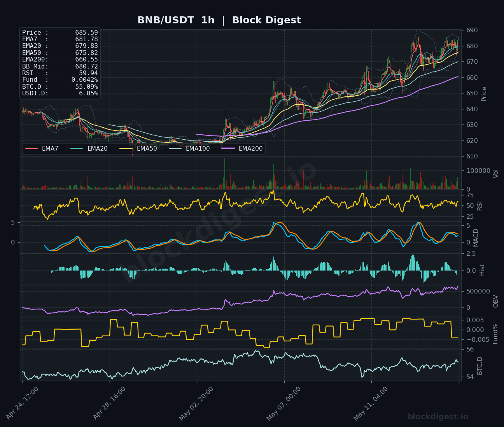This screenshot has height=427, width=504.
Task: Click the Fund% axis label
Action: [495, 334]
